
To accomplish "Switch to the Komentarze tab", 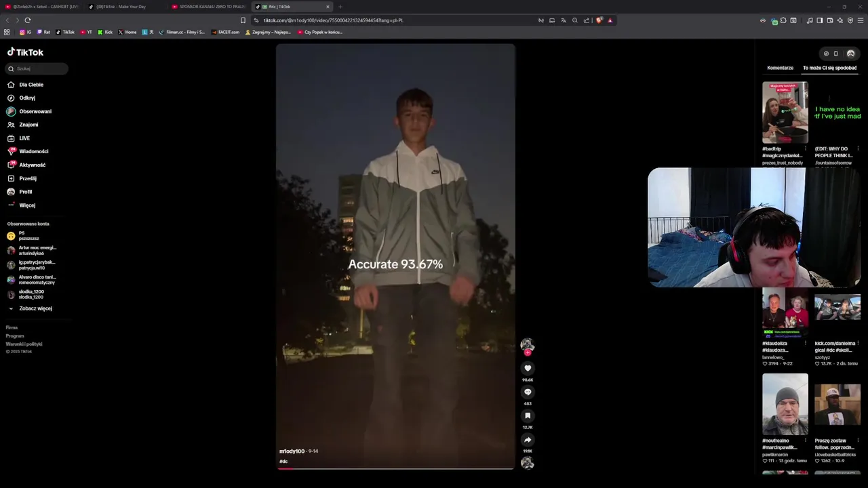I will pos(780,68).
